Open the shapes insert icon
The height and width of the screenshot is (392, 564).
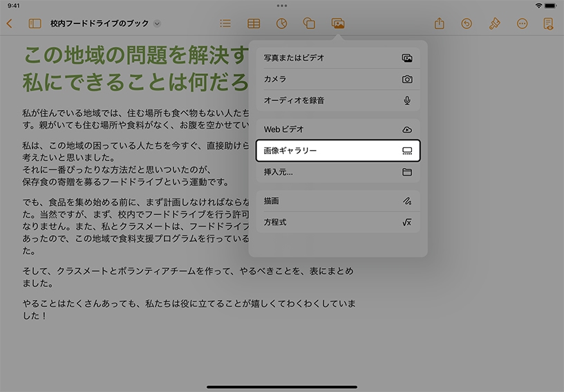pyautogui.click(x=310, y=24)
